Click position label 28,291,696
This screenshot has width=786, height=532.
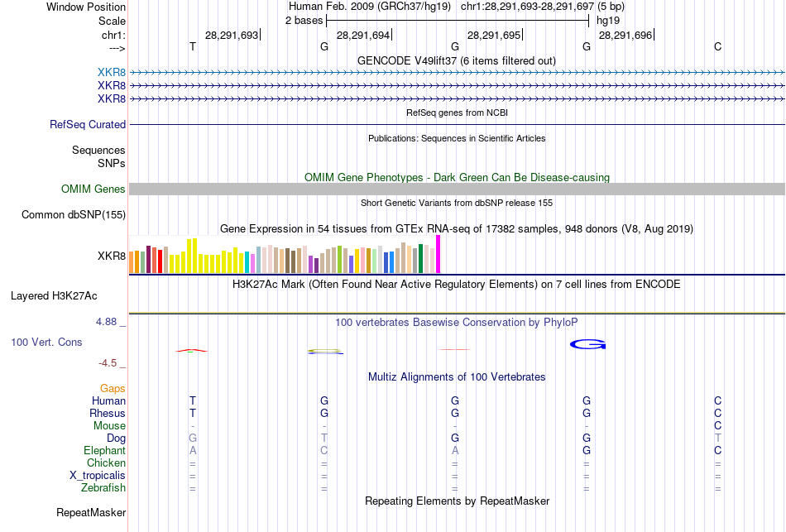coord(625,35)
